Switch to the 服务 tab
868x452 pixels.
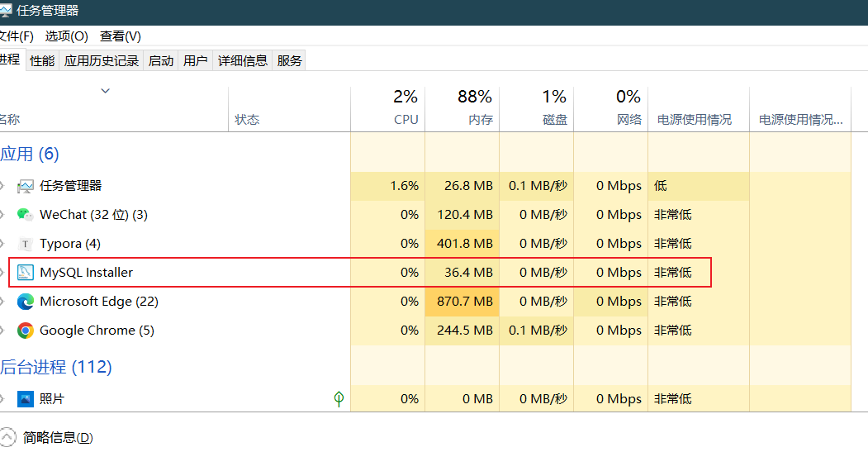click(x=290, y=61)
